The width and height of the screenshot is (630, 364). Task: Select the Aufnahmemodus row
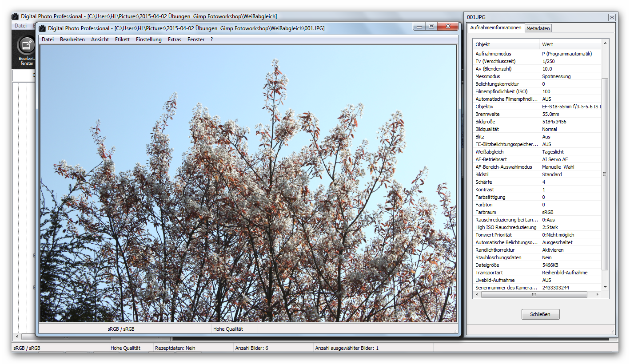pyautogui.click(x=537, y=54)
